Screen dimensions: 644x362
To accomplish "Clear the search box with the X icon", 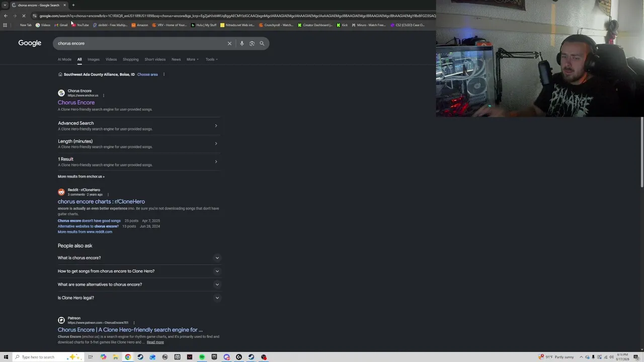I will click(x=229, y=43).
